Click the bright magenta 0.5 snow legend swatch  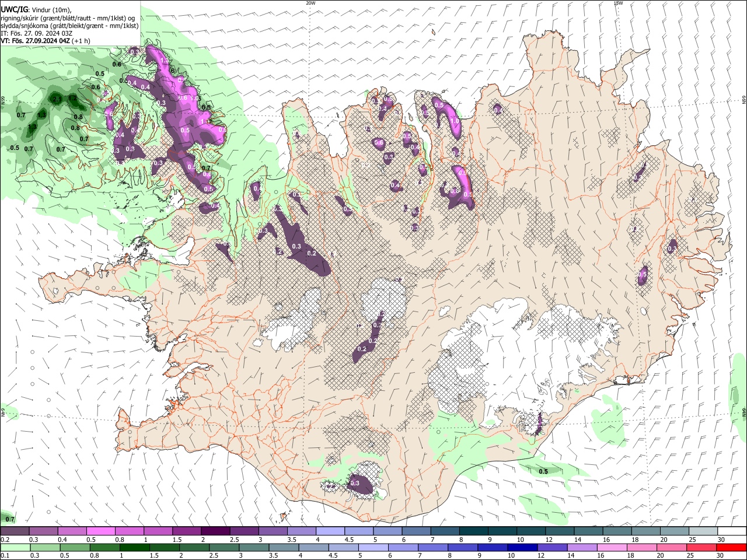(x=101, y=531)
